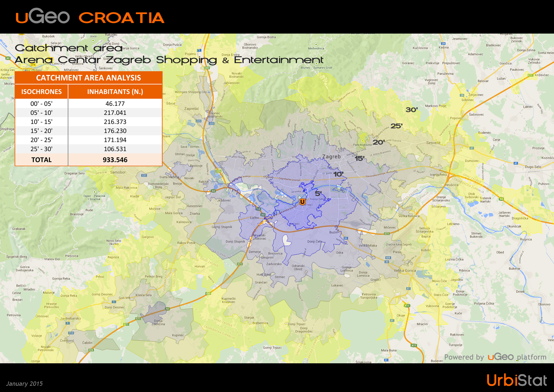
Task: Click the Markovo Polje label
Action: pos(435,106)
